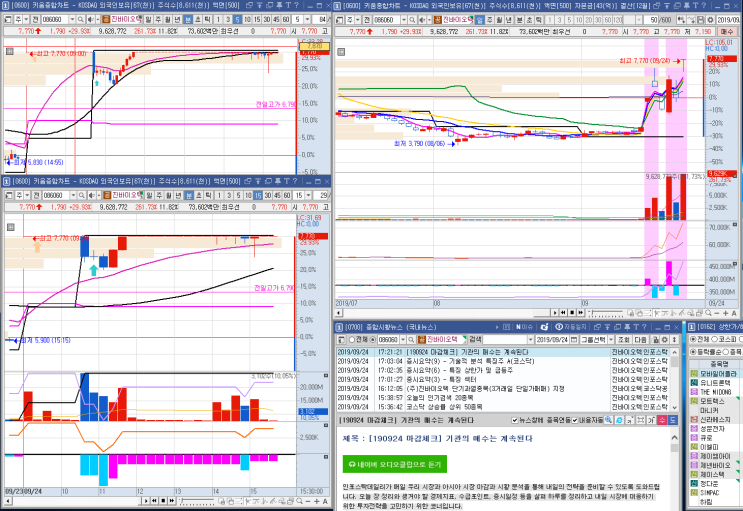The image size is (743, 511).
Task: Open the stock code dropdown in bottom-left chart
Action: pyautogui.click(x=73, y=195)
